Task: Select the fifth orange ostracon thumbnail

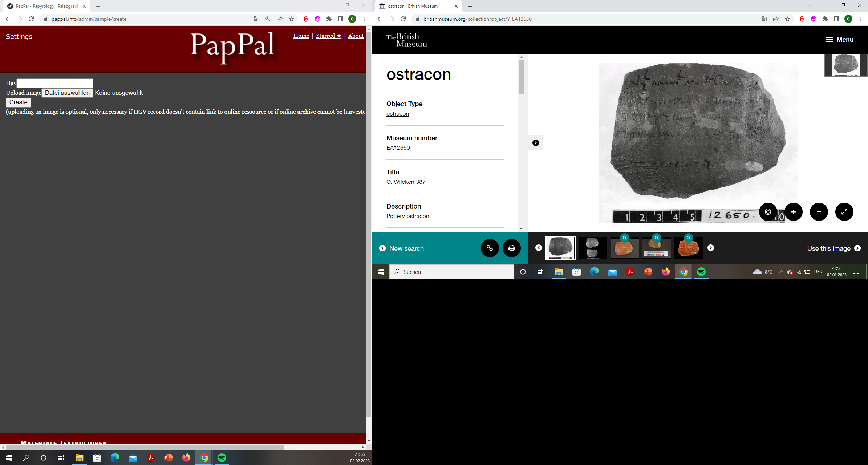Action: (689, 248)
